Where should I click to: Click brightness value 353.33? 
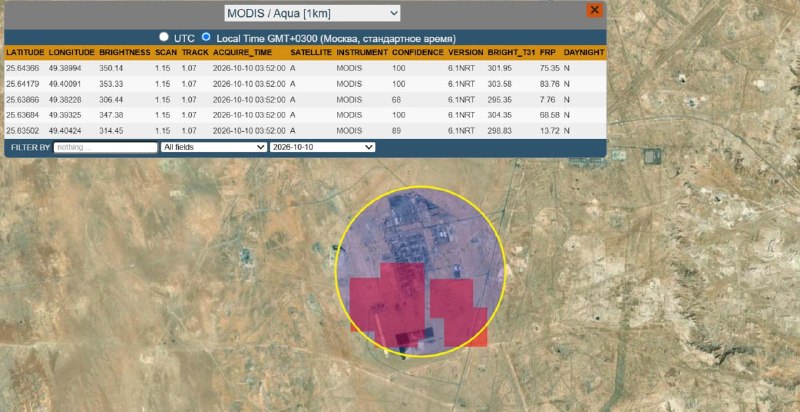111,84
